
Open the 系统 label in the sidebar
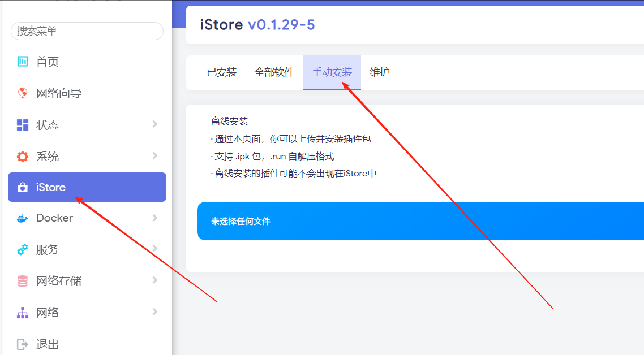[47, 157]
